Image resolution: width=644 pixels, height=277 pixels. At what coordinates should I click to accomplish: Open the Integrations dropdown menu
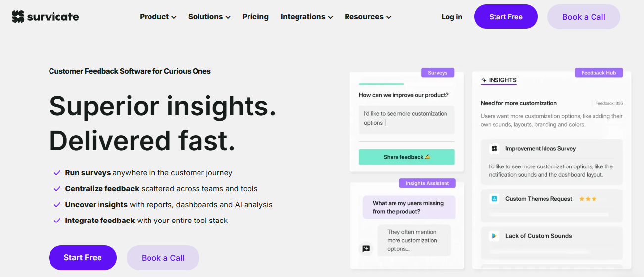(x=306, y=17)
